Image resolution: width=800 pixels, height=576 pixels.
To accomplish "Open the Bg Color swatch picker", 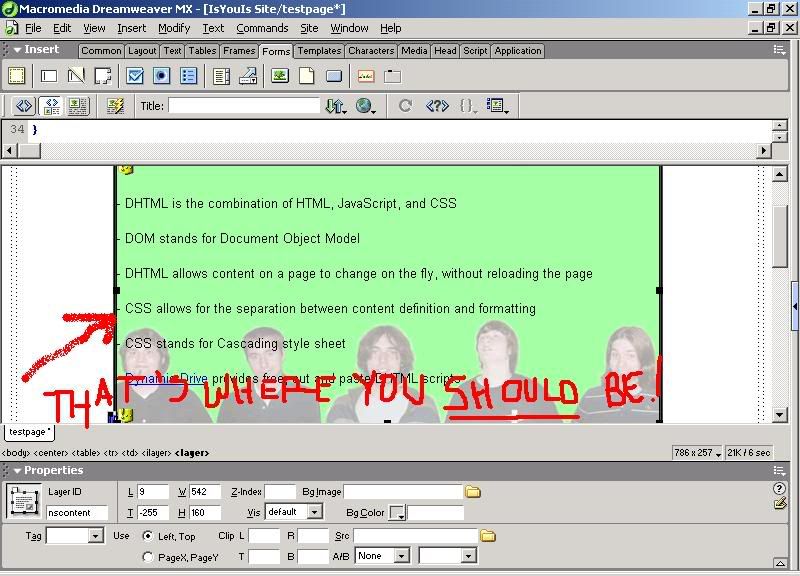I will coord(397,513).
